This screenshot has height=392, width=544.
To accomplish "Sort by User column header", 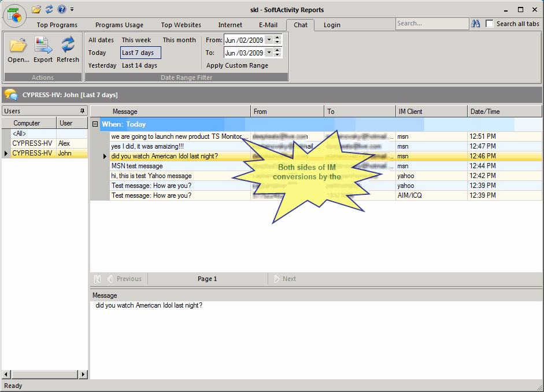I will pos(72,123).
